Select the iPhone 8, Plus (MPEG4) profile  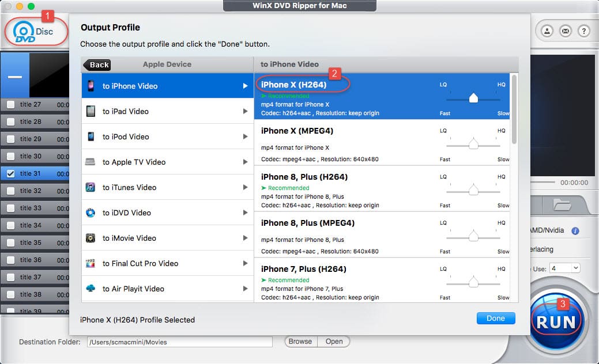pyautogui.click(x=382, y=234)
